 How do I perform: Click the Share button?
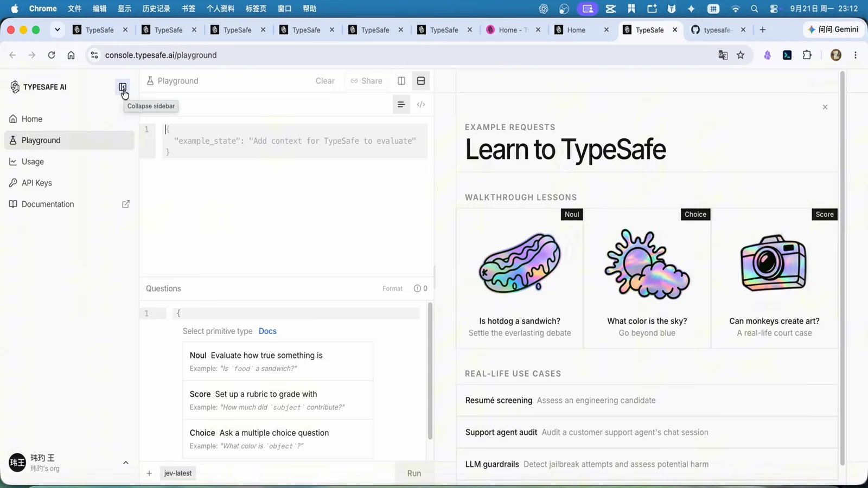click(x=366, y=81)
